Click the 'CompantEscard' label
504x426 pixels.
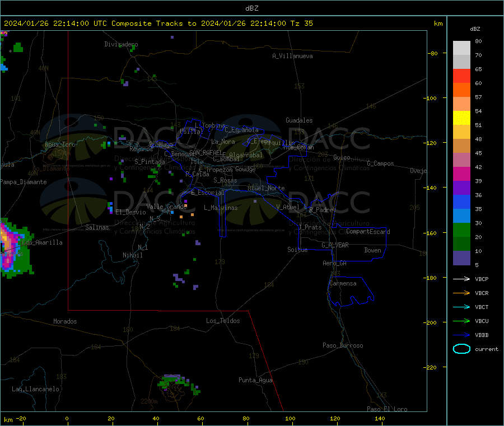pos(368,232)
